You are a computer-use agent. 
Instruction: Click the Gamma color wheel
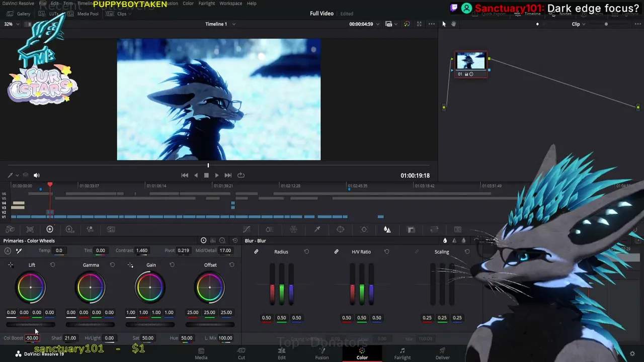90,287
